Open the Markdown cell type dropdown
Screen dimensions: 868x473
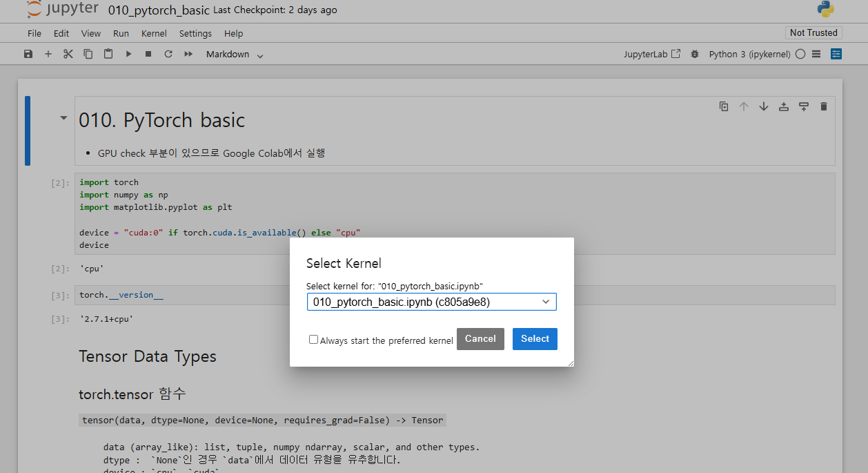pyautogui.click(x=235, y=55)
